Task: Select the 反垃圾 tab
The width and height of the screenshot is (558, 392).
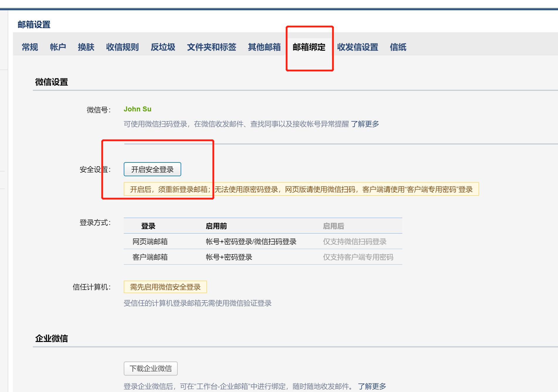Action: (x=163, y=47)
